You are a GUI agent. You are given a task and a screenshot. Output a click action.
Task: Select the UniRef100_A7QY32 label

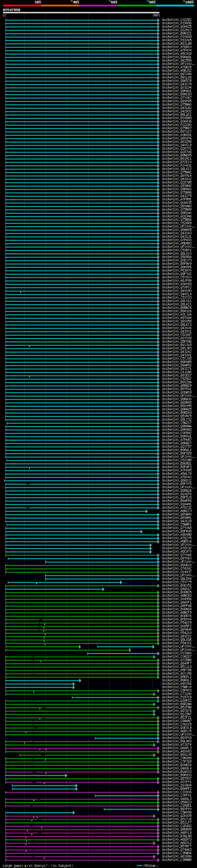177,548
